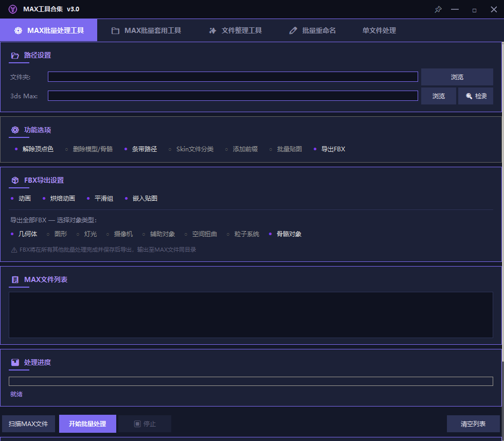Open the MAX批量套用工具 tab
Viewport: 504px width, 441px height.
coord(146,30)
